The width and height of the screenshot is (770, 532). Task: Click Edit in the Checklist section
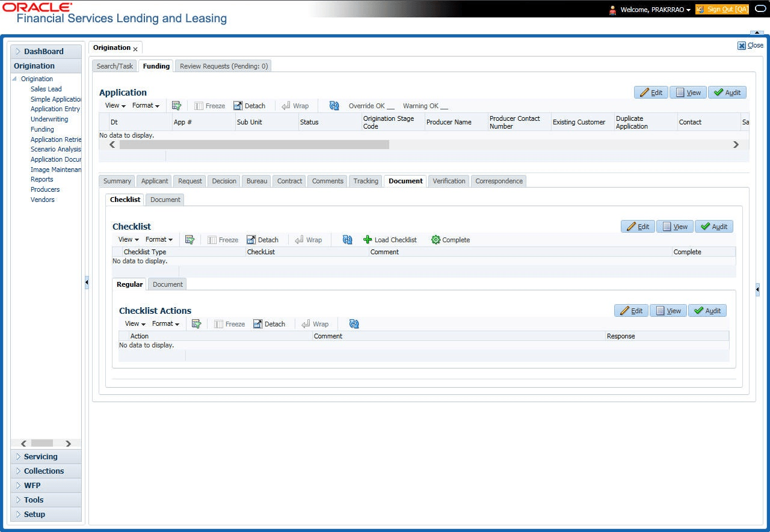(638, 227)
